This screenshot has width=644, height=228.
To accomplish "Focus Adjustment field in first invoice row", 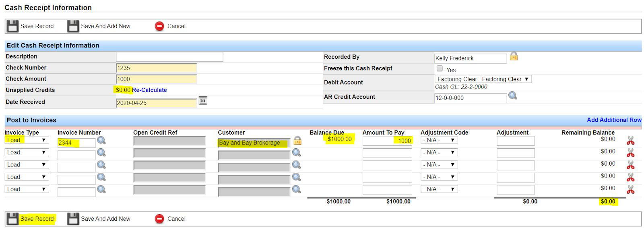I will pyautogui.click(x=516, y=141).
